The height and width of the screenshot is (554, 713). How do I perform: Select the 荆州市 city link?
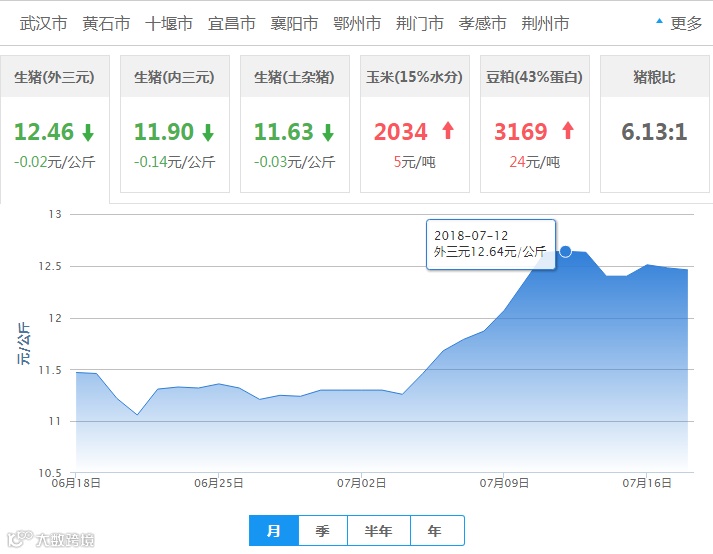click(x=545, y=23)
